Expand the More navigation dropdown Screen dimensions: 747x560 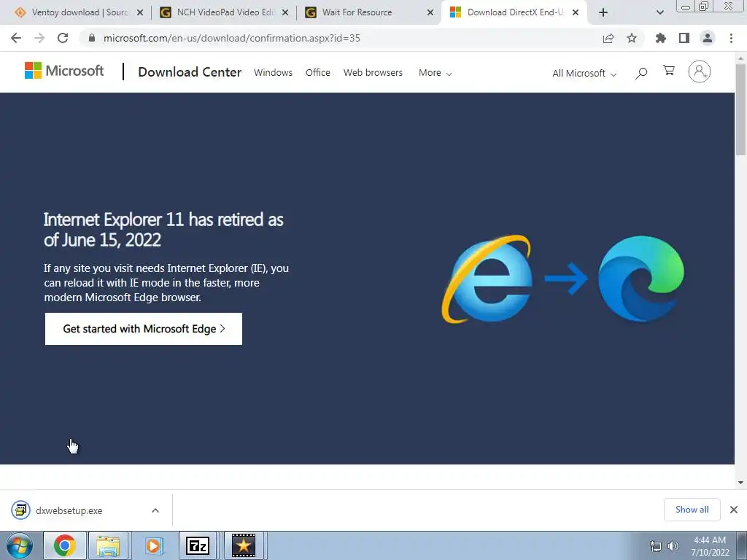point(436,73)
